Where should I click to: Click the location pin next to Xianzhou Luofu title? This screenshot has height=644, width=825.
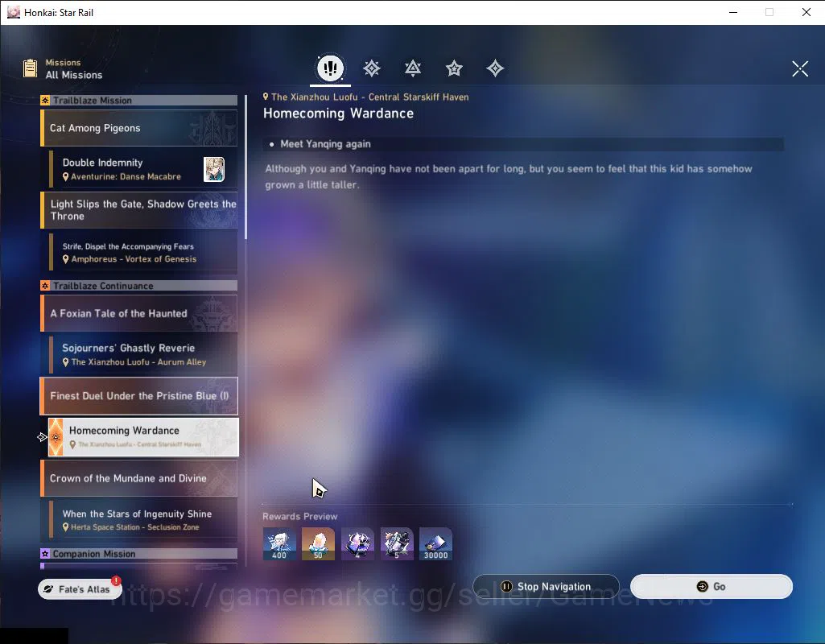[266, 97]
